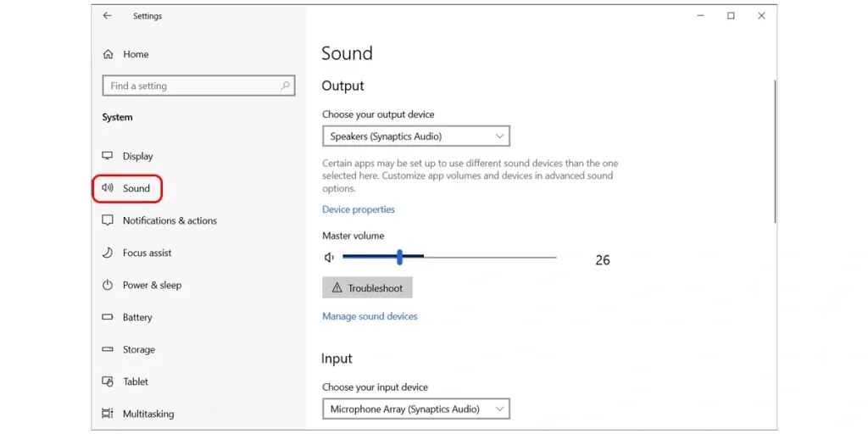Click Manage sound devices link

(370, 316)
